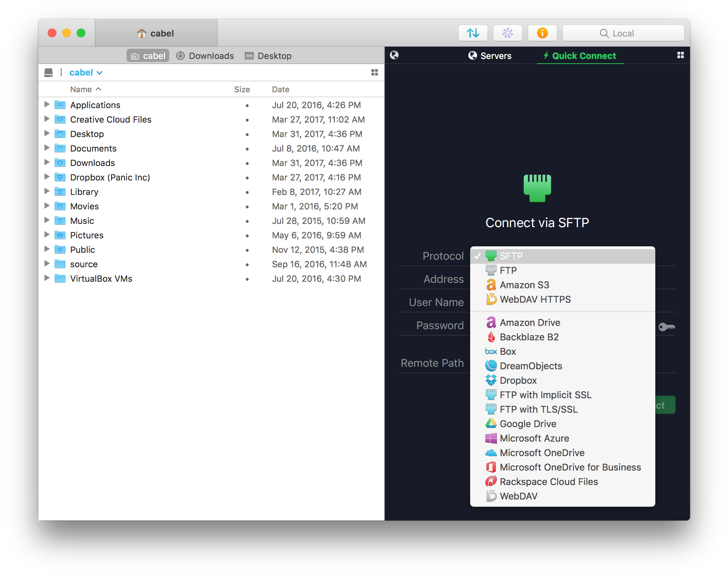
Task: Expand the Desktop folder triangle
Action: point(47,133)
